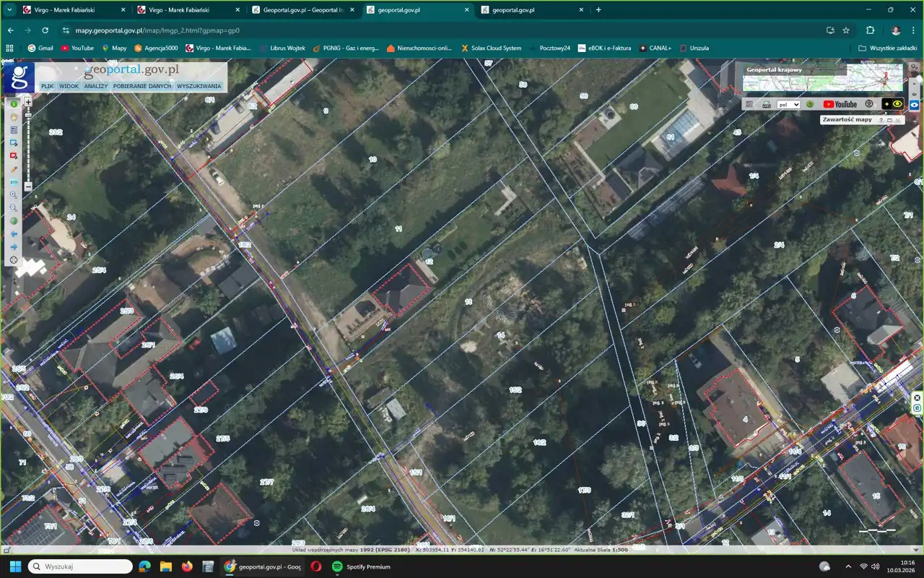Open the tab search dropdown arrow
924x578 pixels.
click(x=9, y=10)
